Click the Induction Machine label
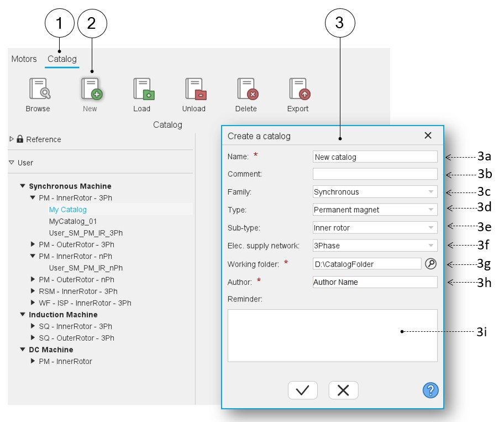The width and height of the screenshot is (504, 422). click(64, 315)
